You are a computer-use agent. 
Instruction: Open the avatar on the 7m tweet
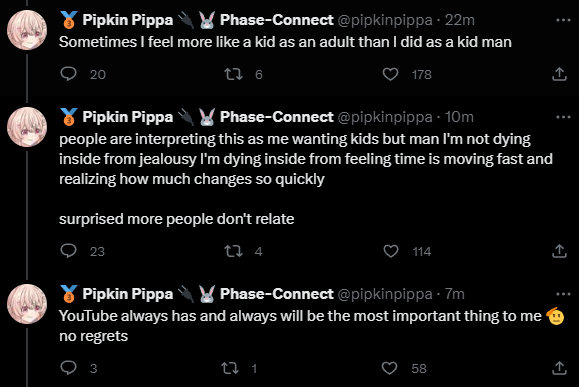27,304
